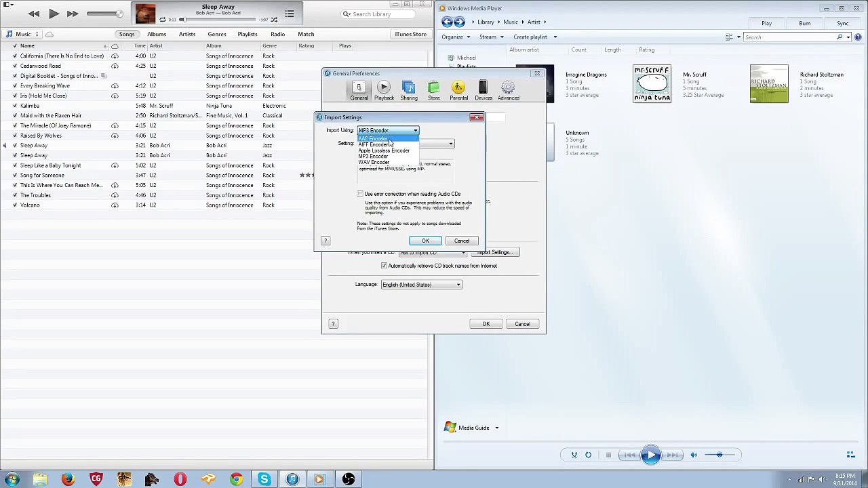Open the Burn tab in Media Player
Image resolution: width=868 pixels, height=488 pixels.
(804, 23)
